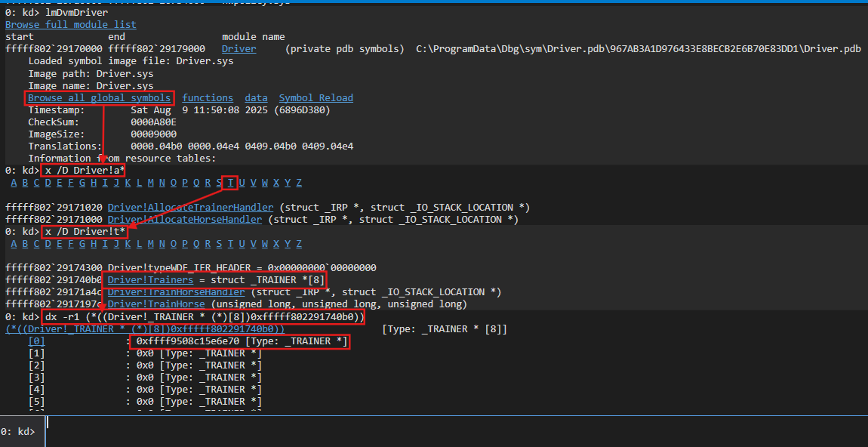Click the Driver!TrainHorse function link
The height and width of the screenshot is (447, 868).
click(156, 304)
